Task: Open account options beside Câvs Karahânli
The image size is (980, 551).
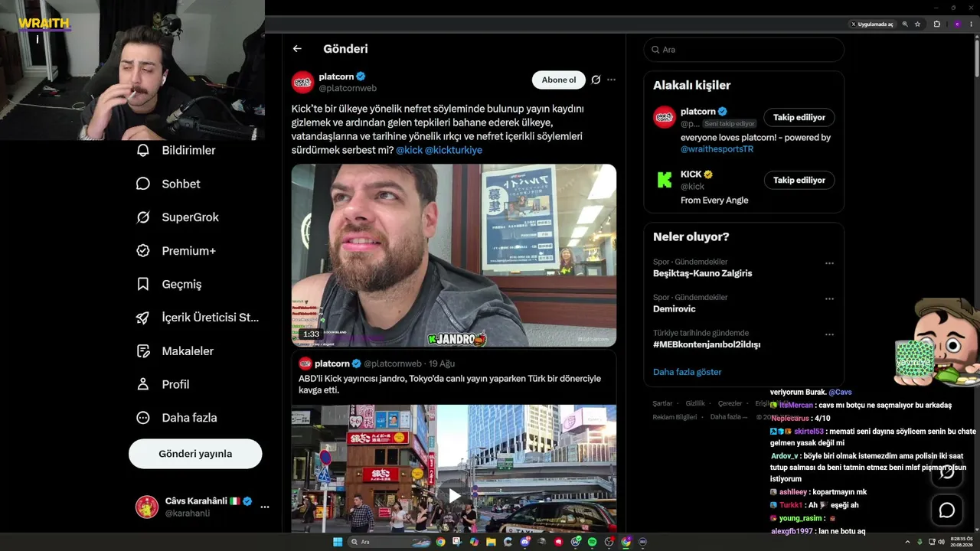Action: click(265, 507)
